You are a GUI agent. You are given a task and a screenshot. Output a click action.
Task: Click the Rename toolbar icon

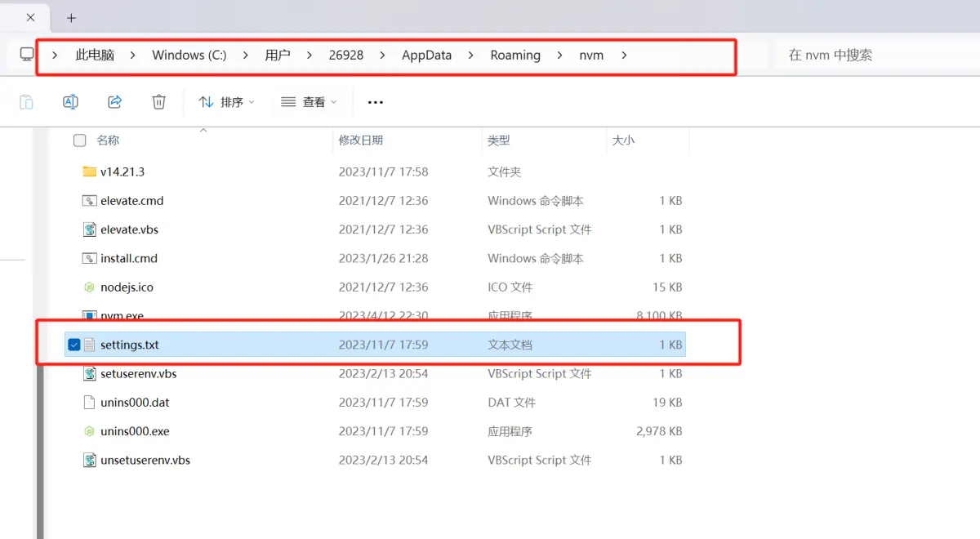[71, 102]
